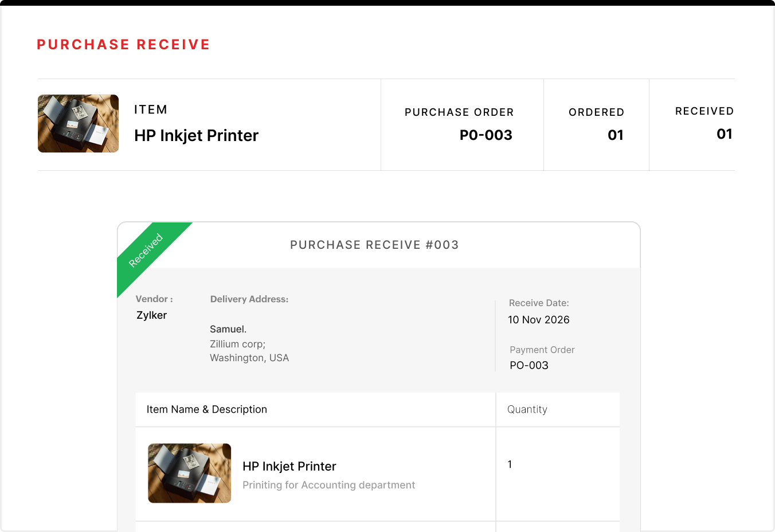Select the quantity value 1 in table
This screenshot has width=775, height=532.
(510, 464)
